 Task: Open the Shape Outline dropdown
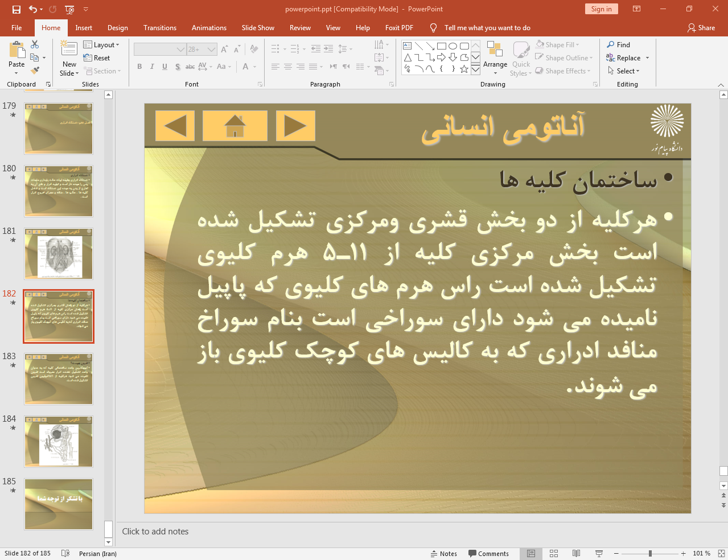point(564,58)
